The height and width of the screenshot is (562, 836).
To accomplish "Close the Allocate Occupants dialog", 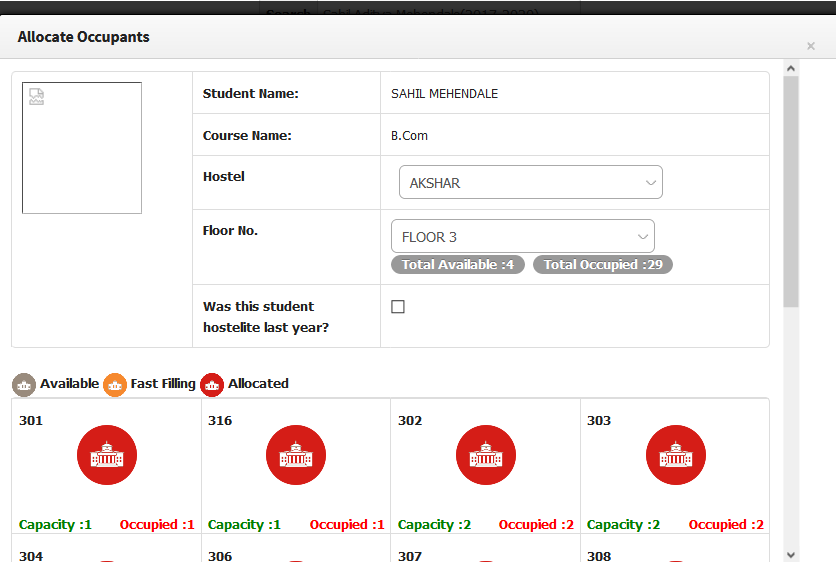I will tap(810, 46).
